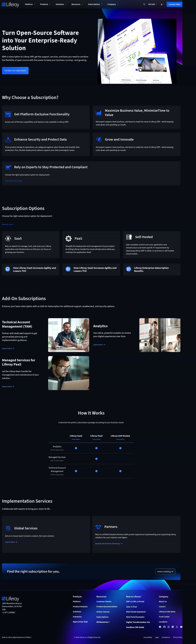Viewport: 196px width, 644px height.
Task: Open DXP vs CMS vs Portal footer link
Action: pos(135,602)
